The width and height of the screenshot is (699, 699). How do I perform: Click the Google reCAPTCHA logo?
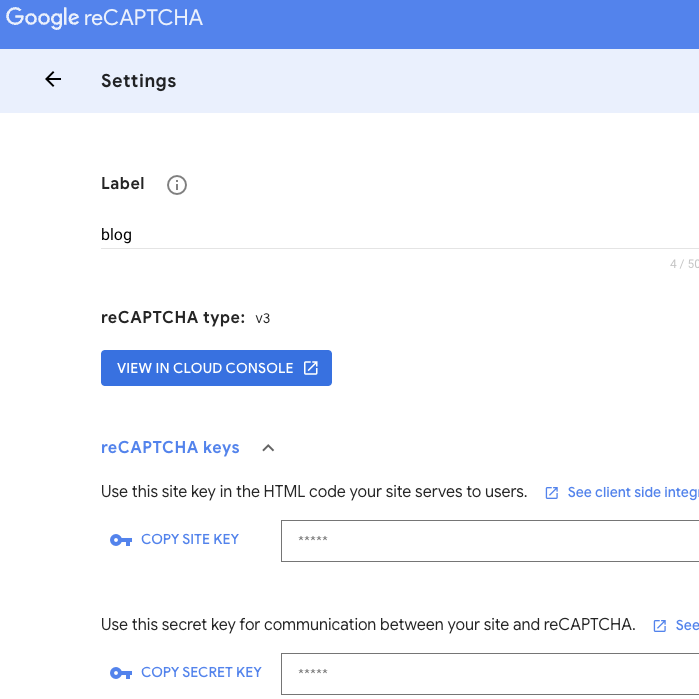point(104,18)
